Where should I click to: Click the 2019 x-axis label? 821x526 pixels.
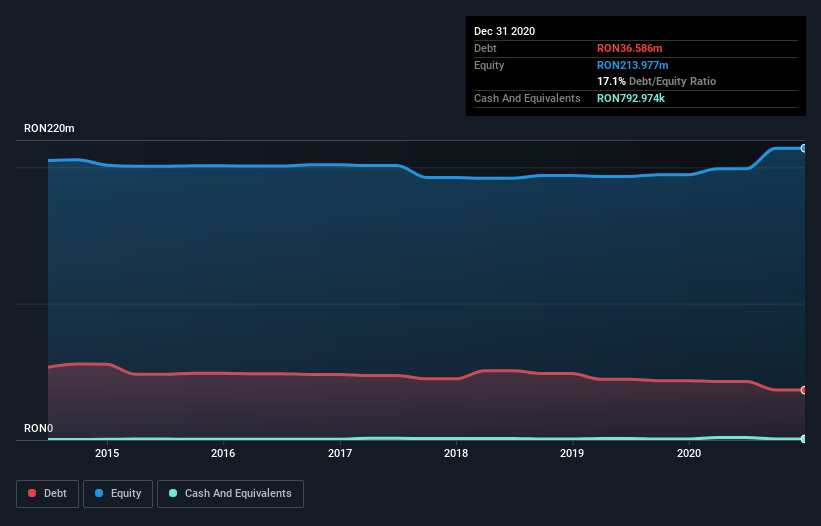pos(572,453)
